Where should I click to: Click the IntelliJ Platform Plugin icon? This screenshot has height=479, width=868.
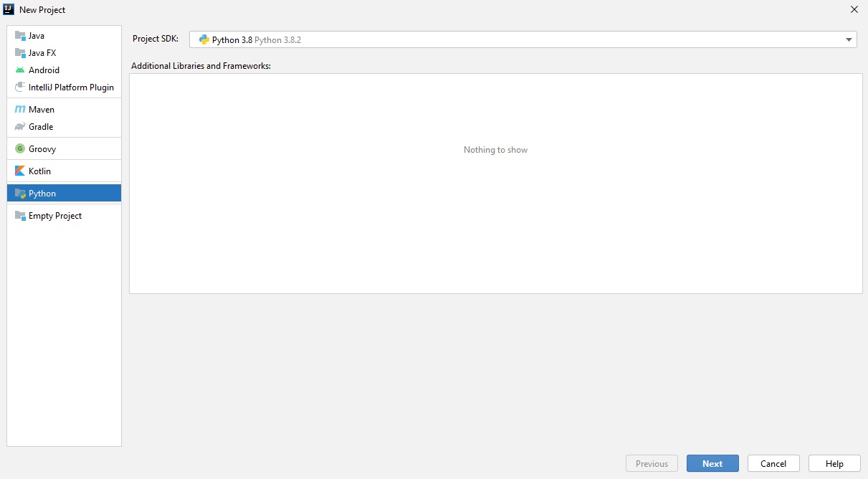pos(20,87)
